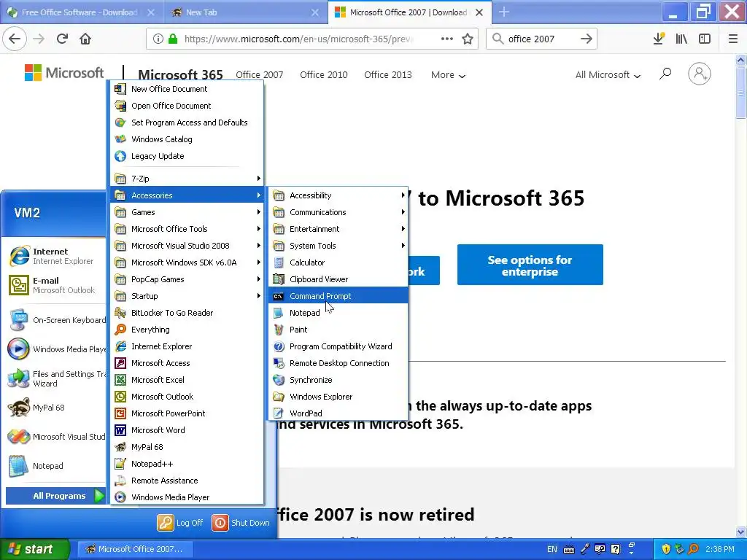747x560 pixels.
Task: Switch to Free Office Software tab
Action: [x=81, y=12]
